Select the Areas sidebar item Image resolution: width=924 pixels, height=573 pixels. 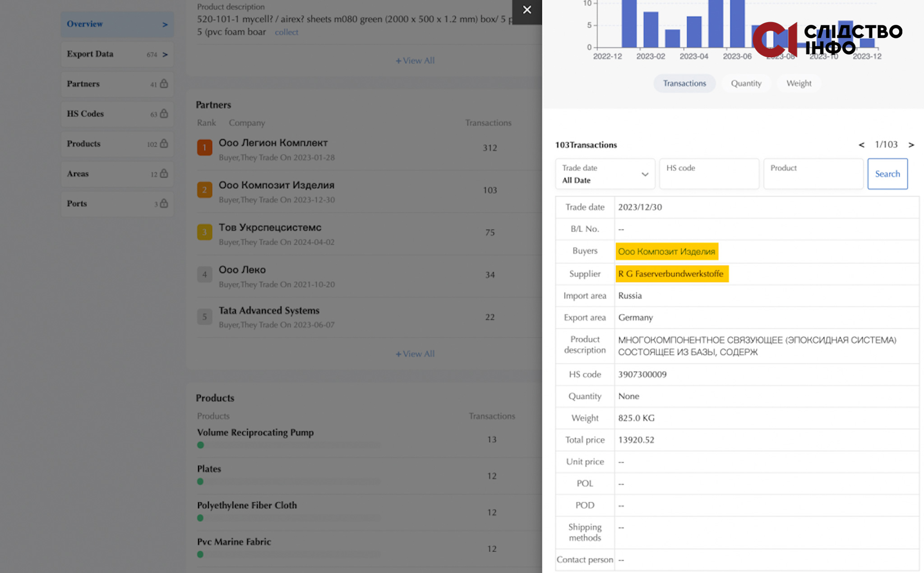[117, 174]
